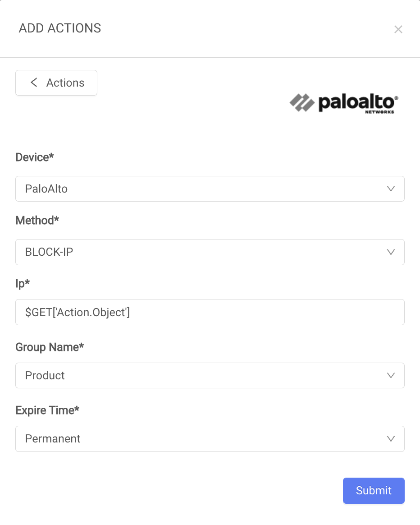This screenshot has height=525, width=420.
Task: Click the Expire Time* field label
Action: 47,410
